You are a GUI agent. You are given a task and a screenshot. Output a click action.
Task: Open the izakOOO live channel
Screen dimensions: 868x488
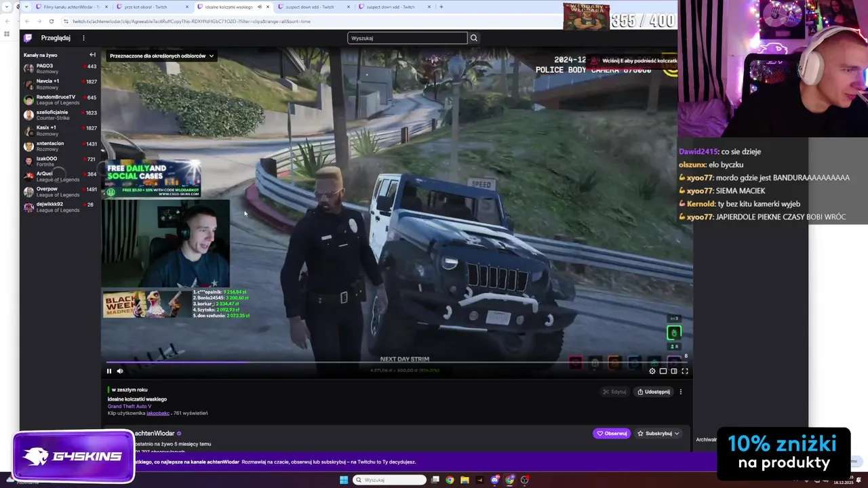(x=60, y=161)
